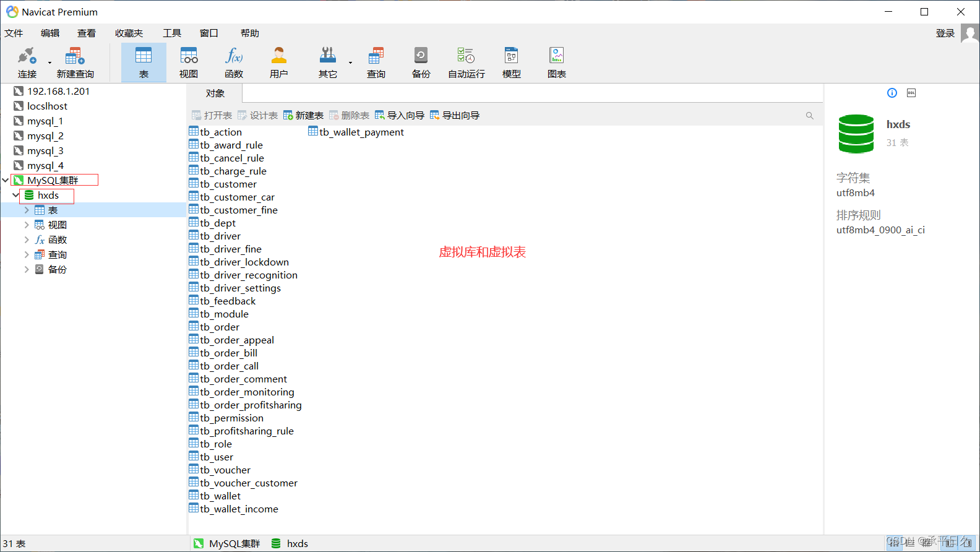The height and width of the screenshot is (552, 980).
Task: Open the 收藏夹 menu
Action: pyautogui.click(x=129, y=33)
